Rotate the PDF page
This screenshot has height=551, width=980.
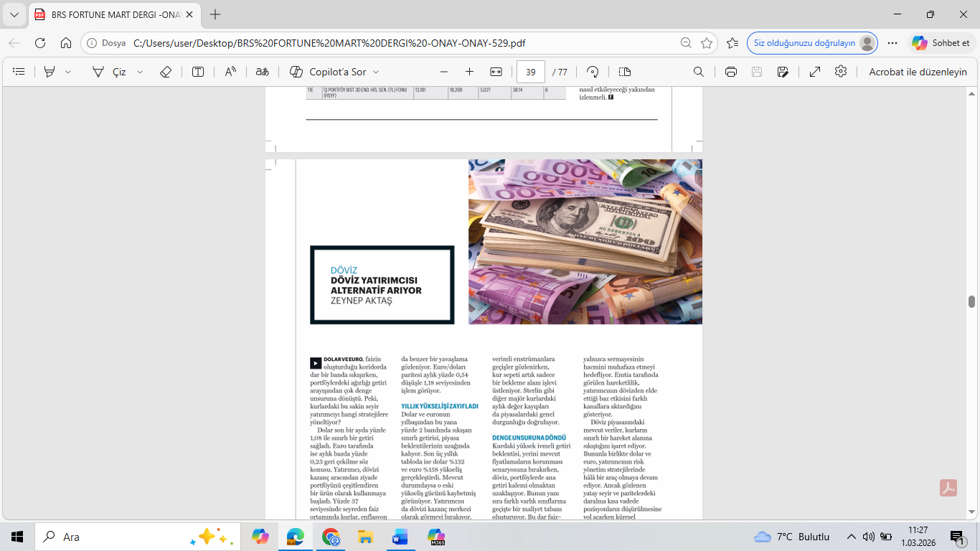593,72
